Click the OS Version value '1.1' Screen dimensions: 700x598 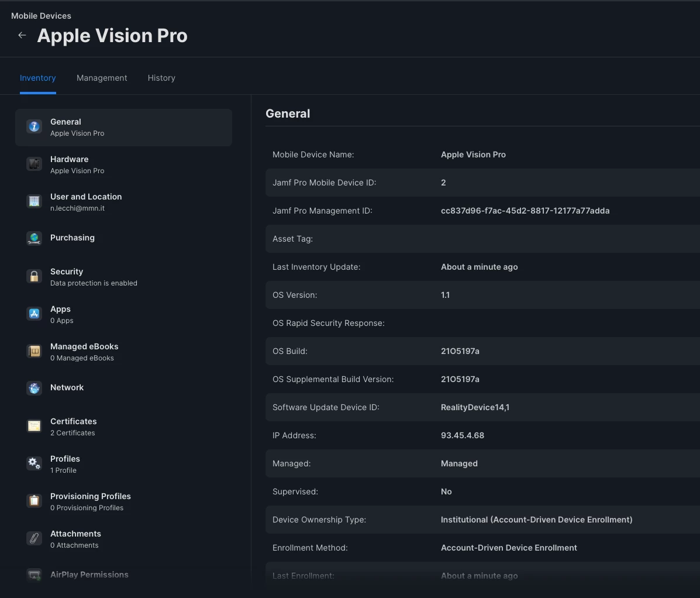(x=445, y=295)
